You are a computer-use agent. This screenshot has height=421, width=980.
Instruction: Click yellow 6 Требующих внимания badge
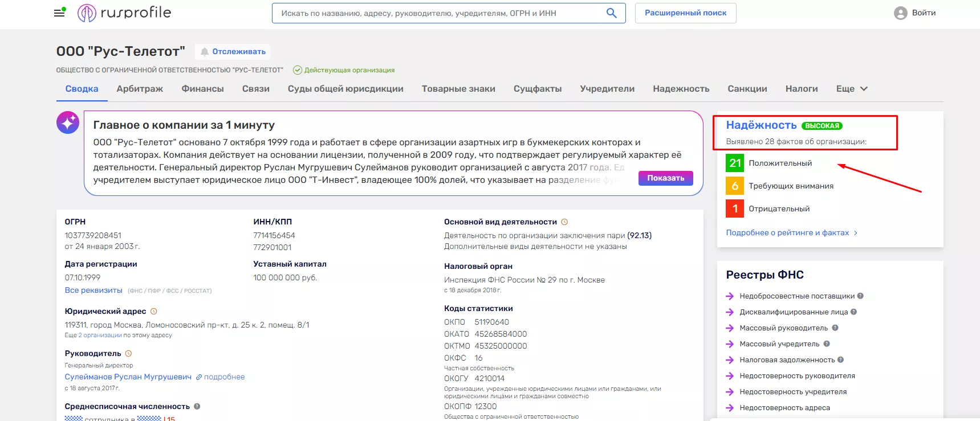(x=735, y=186)
